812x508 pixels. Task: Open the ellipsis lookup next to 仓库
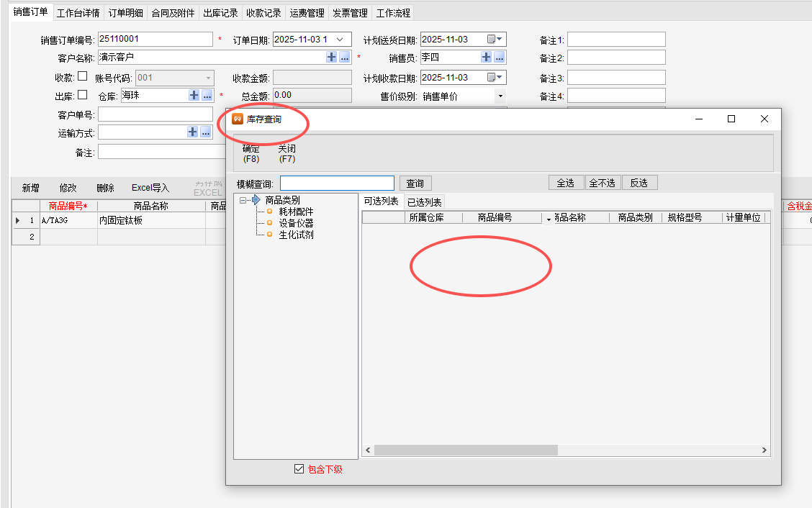[x=207, y=95]
